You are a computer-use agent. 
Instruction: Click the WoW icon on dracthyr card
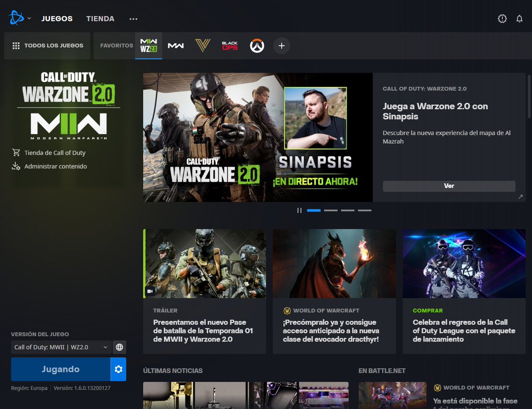pos(287,311)
